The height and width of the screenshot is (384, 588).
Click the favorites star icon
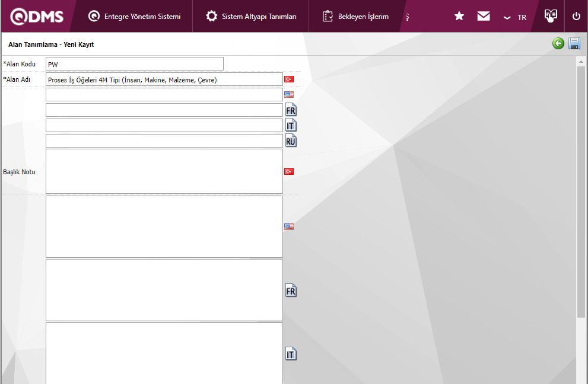(459, 16)
